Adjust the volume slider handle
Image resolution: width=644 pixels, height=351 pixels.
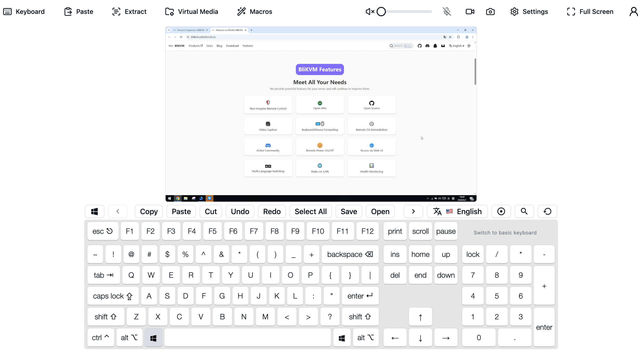(x=381, y=12)
